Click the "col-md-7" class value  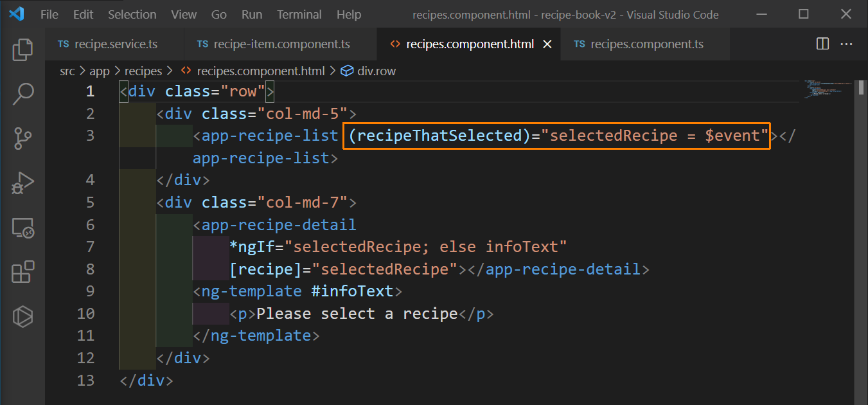point(302,203)
